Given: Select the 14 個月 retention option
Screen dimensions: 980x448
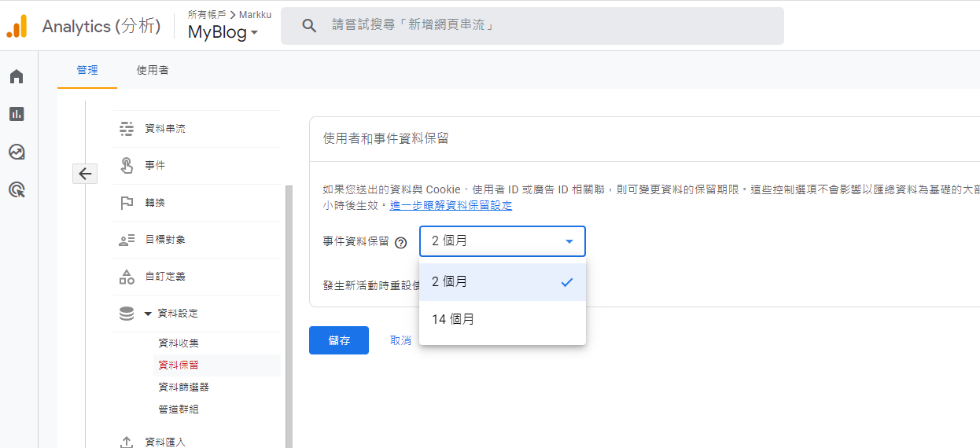Looking at the screenshot, I should coord(502,319).
